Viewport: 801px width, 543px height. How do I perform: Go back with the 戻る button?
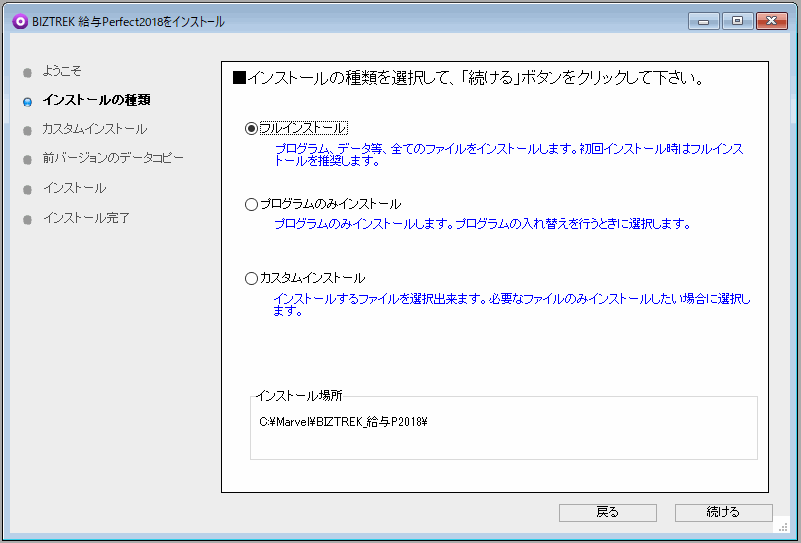pyautogui.click(x=607, y=512)
